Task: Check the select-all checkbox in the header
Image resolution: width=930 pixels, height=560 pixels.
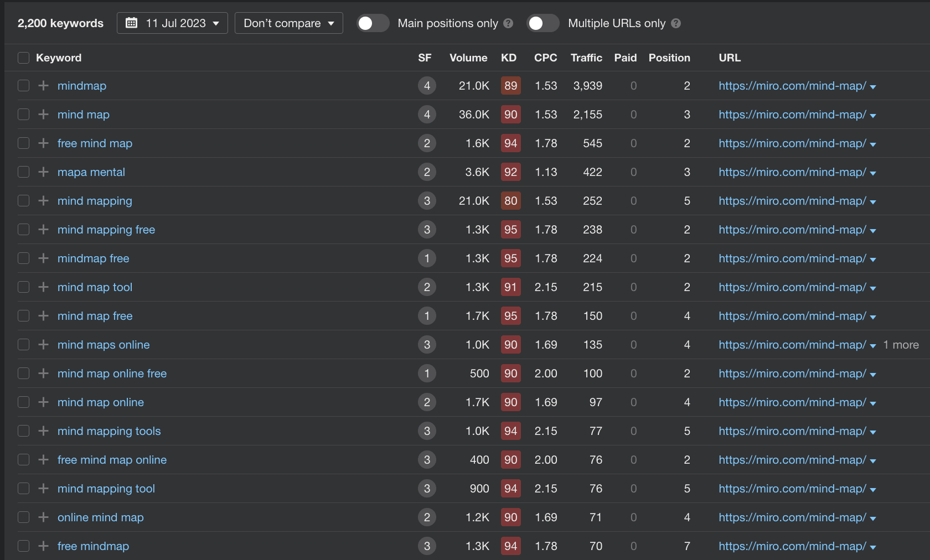Action: point(23,58)
